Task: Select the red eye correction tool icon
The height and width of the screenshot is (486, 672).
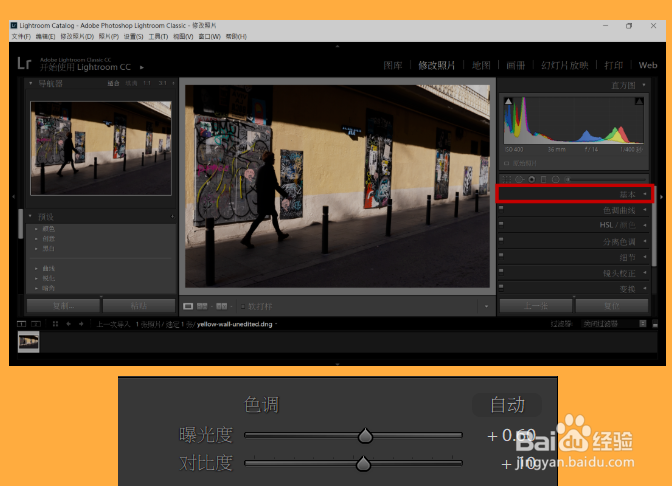Action: point(531,180)
